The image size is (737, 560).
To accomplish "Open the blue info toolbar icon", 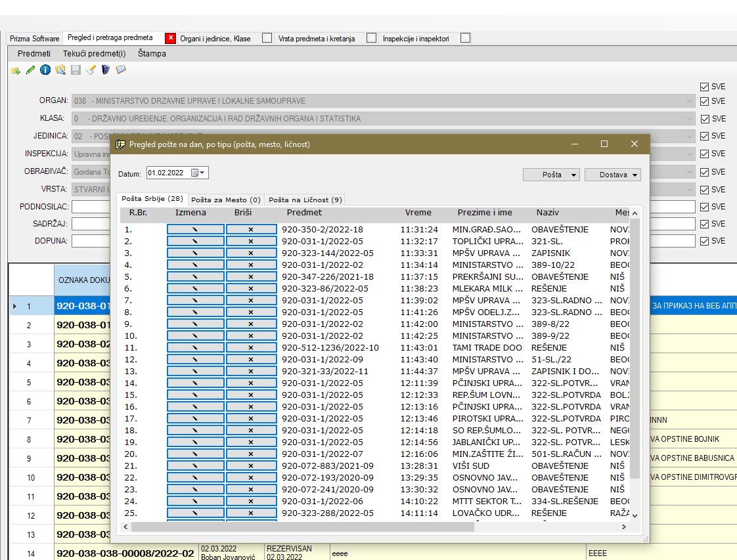I will 45,70.
